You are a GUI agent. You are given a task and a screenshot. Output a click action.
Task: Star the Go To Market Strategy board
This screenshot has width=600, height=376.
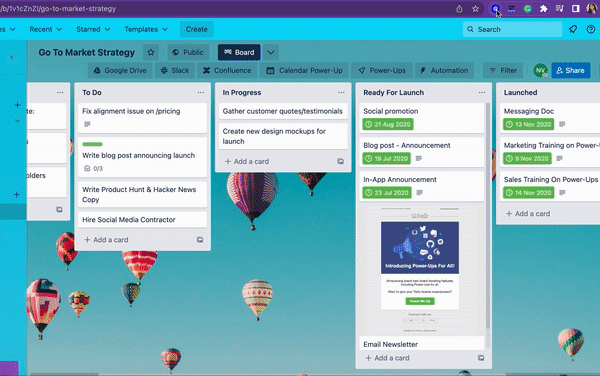point(151,52)
